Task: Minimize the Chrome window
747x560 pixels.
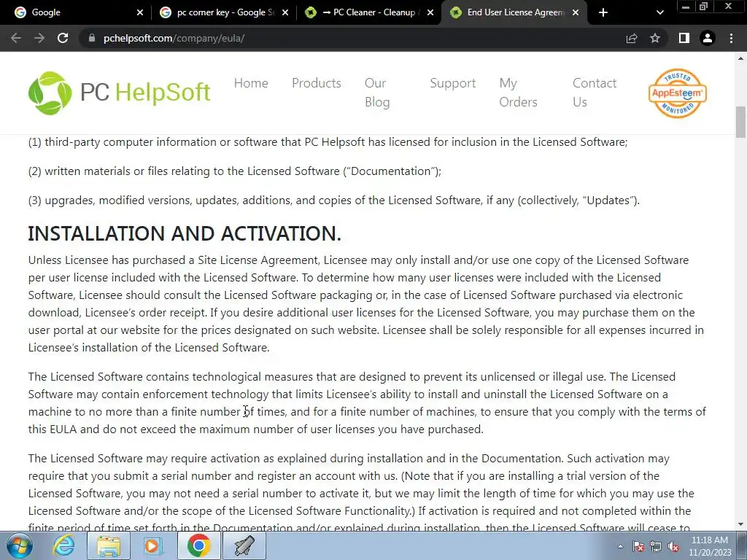Action: [x=685, y=6]
